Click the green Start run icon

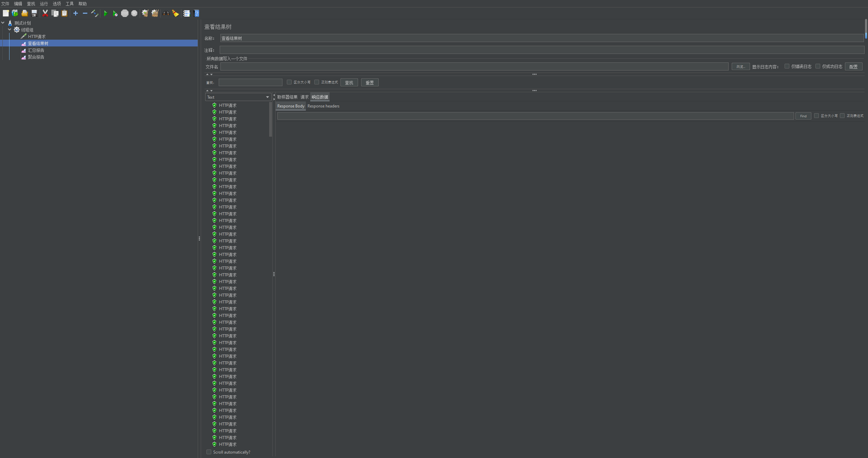[105, 14]
